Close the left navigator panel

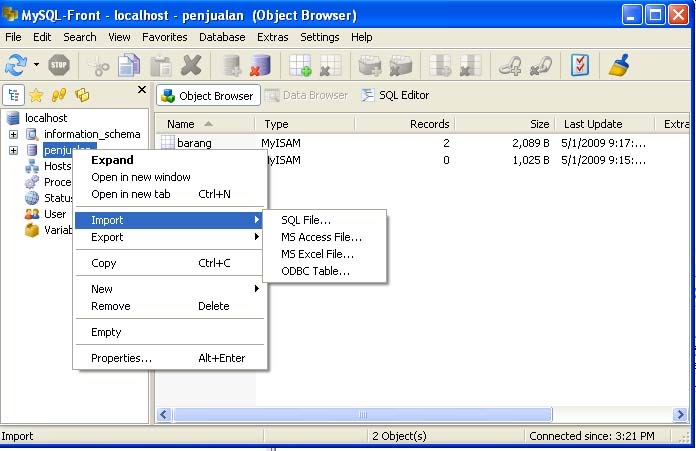(x=142, y=90)
